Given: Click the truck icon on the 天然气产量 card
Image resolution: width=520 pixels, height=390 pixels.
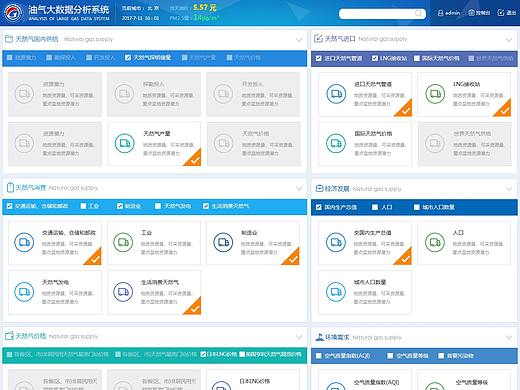Looking at the screenshot, I should [x=125, y=143].
